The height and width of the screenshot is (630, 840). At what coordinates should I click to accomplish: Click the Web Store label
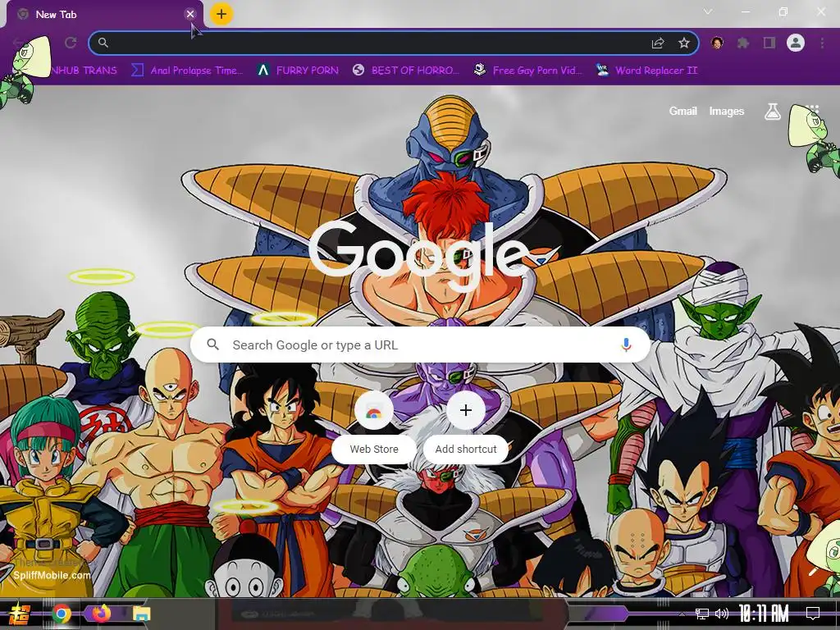pyautogui.click(x=374, y=449)
